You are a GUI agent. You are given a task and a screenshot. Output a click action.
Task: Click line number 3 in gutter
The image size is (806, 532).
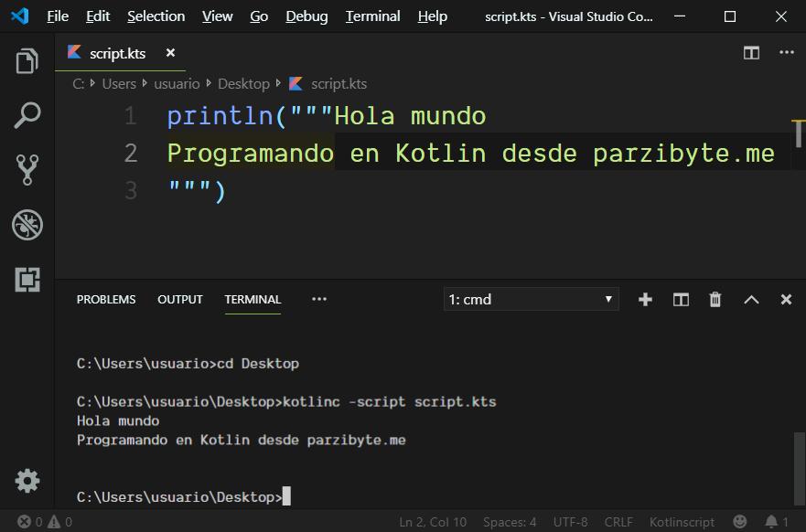point(131,191)
